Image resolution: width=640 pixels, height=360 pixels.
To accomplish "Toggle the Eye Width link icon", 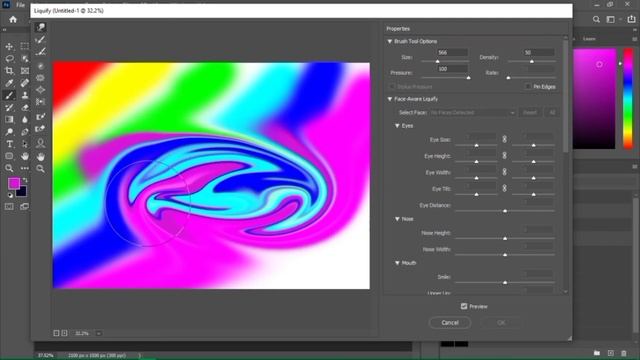I will point(504,172).
